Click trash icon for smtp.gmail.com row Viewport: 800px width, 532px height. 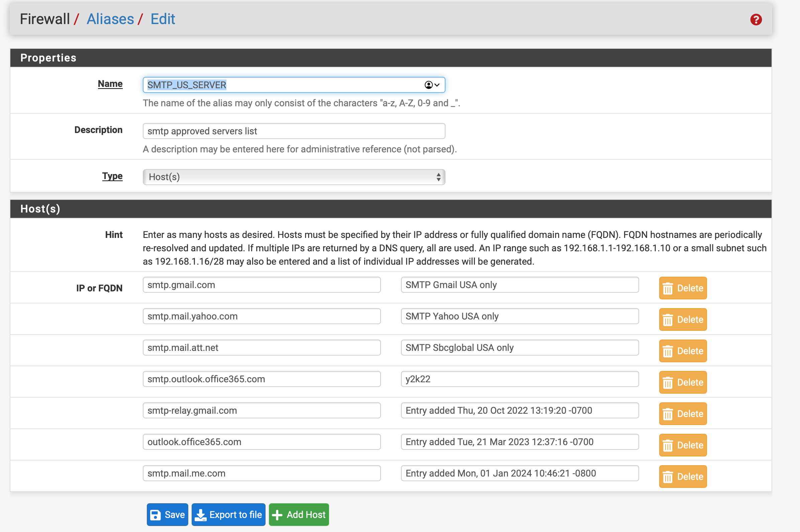668,288
